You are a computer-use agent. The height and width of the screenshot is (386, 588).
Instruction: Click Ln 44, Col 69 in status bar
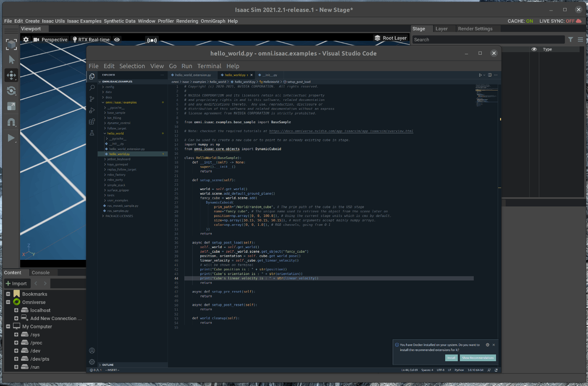(409, 370)
